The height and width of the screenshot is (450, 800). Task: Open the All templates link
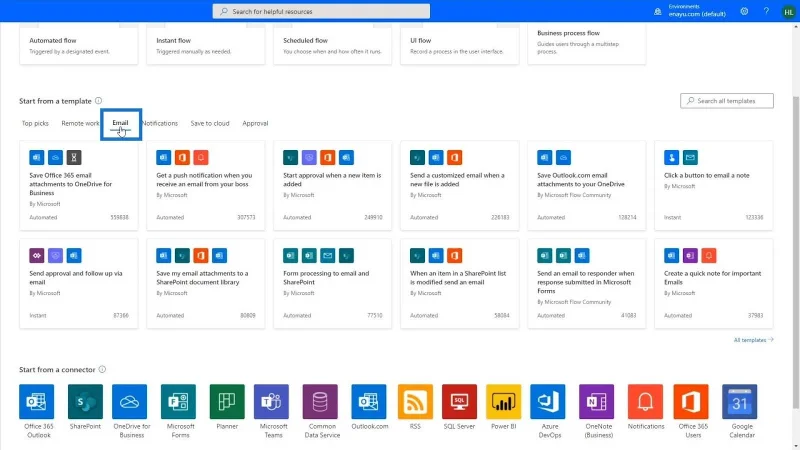coord(753,340)
